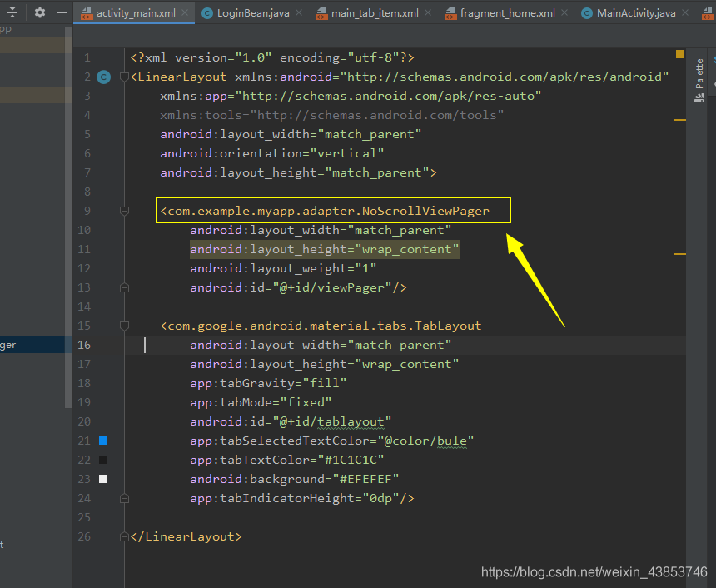
Task: Click @color/bule value on line 21
Action: pyautogui.click(x=425, y=441)
